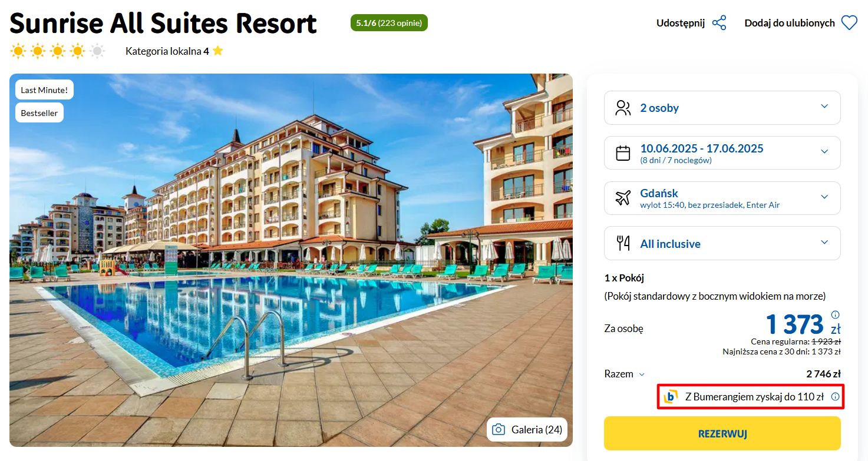This screenshot has width=868, height=461.
Task: Click the people icon for guests
Action: pos(623,108)
